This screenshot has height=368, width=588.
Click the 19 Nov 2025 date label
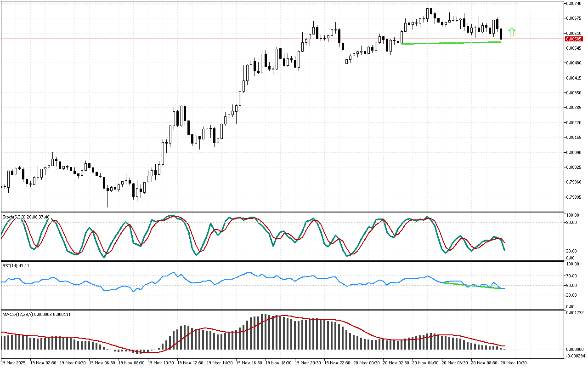[x=14, y=362]
